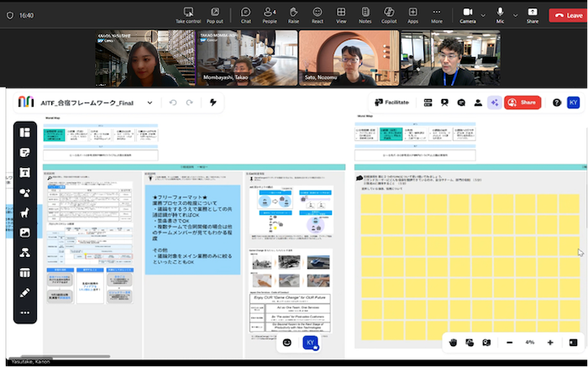Toggle the camera on or off
The width and height of the screenshot is (588, 367).
point(466,13)
